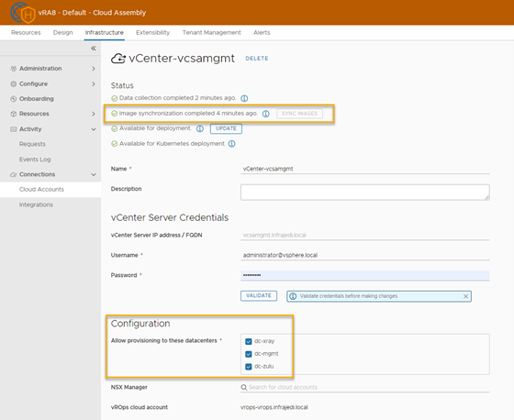
Task: Collapse the Connections section chevron
Action: click(94, 174)
